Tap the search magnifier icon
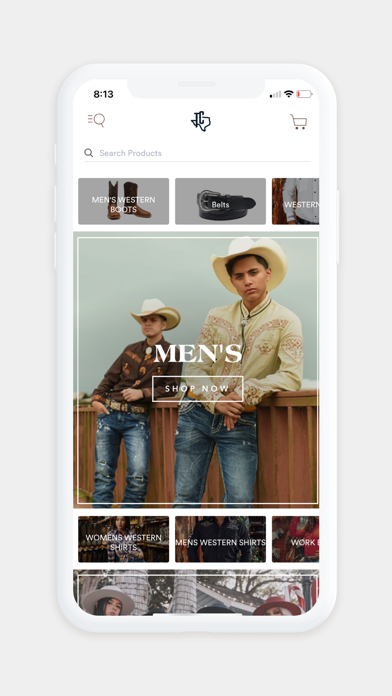This screenshot has height=696, width=392. 89,153
